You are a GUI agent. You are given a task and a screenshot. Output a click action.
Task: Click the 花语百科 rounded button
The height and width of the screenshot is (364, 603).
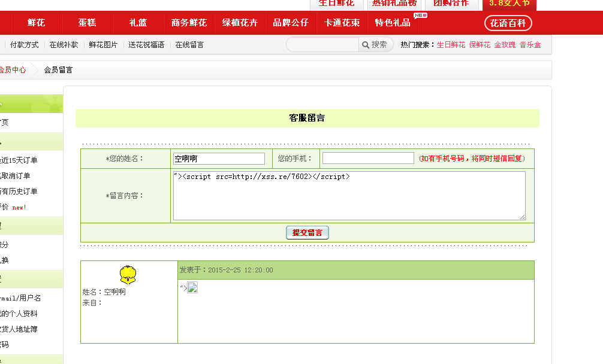(x=508, y=23)
